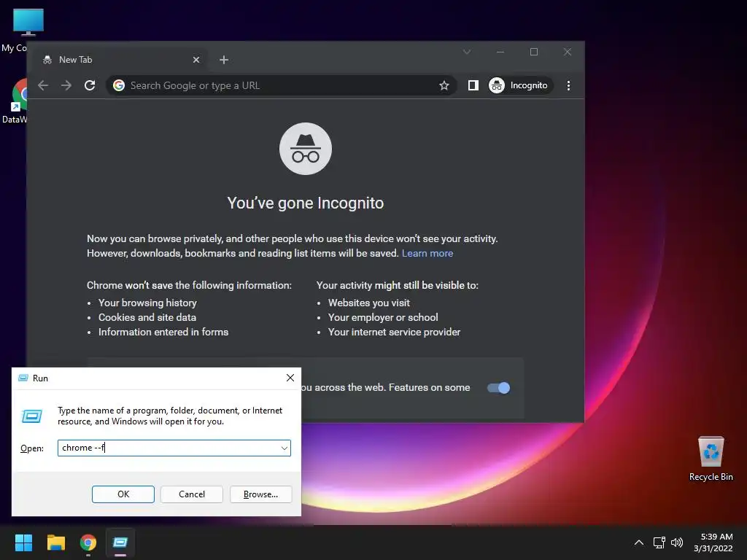Open the clock showing 5:39 AM

click(713, 542)
